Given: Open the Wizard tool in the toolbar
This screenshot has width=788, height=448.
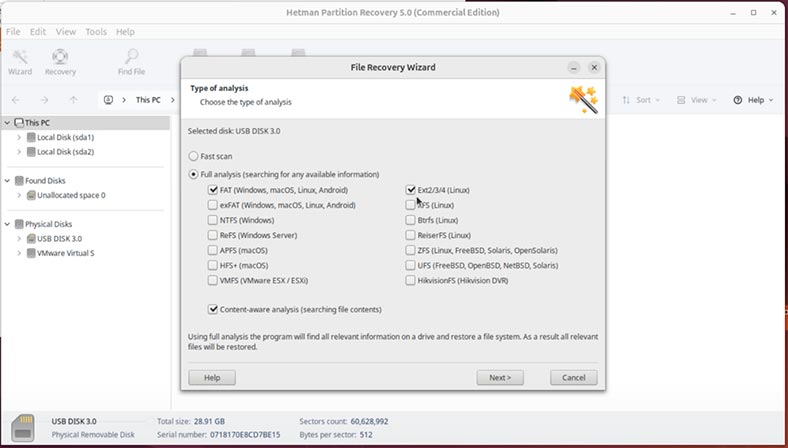Looking at the screenshot, I should click(x=20, y=62).
